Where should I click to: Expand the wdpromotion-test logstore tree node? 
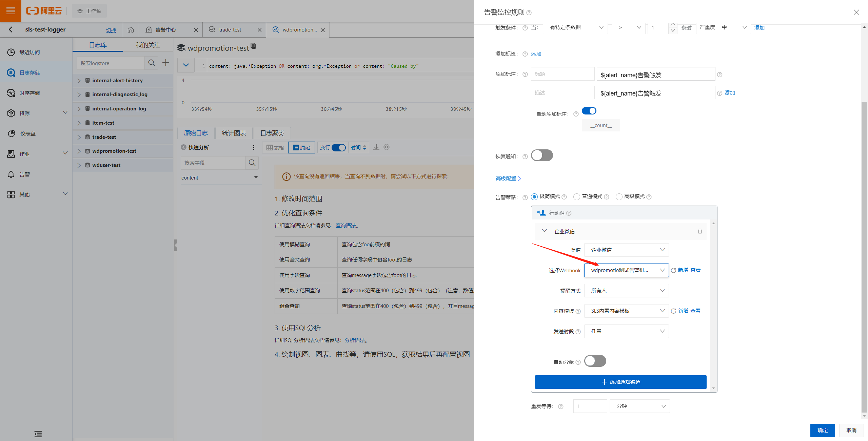click(79, 151)
